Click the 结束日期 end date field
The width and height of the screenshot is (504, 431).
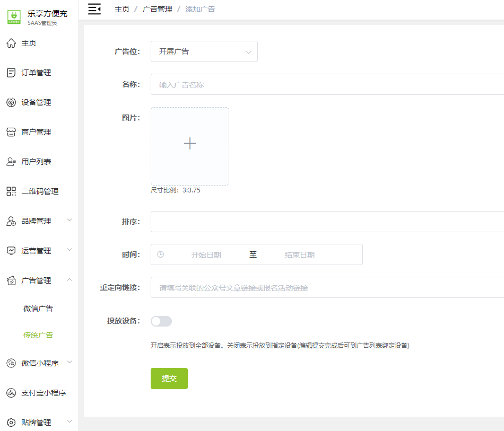point(300,254)
